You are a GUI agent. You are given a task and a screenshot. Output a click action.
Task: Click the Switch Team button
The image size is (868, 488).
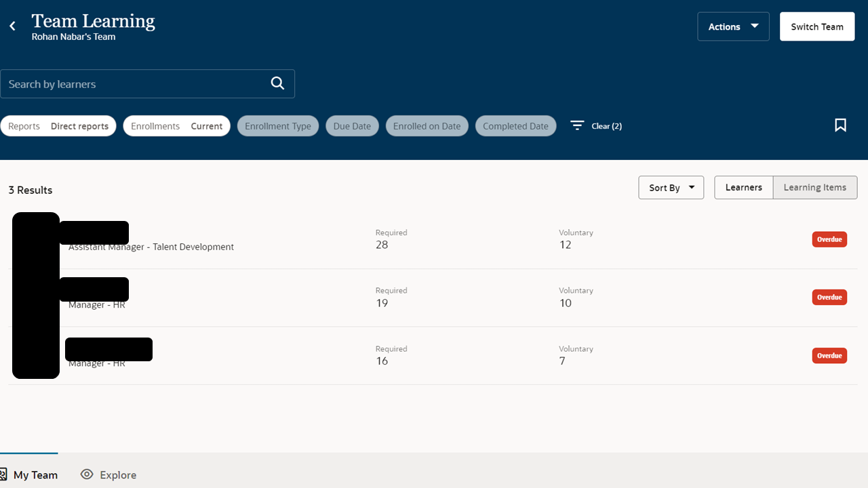[x=816, y=26]
